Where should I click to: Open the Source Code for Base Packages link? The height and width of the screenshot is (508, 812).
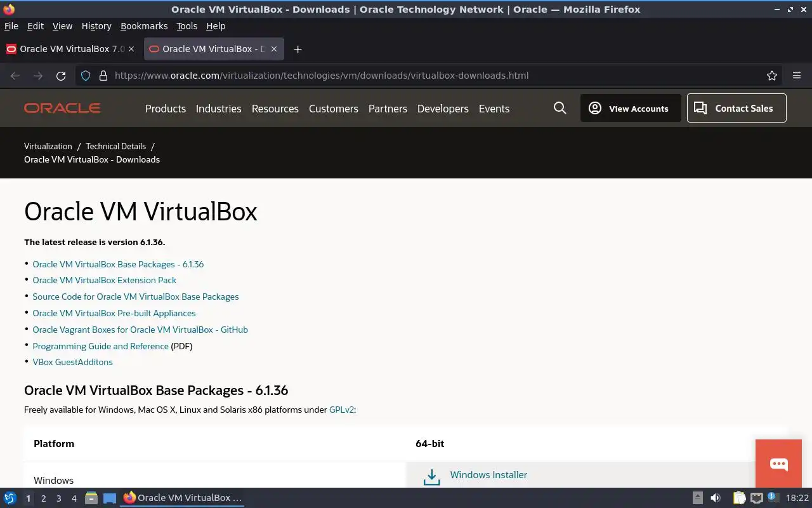click(x=136, y=297)
